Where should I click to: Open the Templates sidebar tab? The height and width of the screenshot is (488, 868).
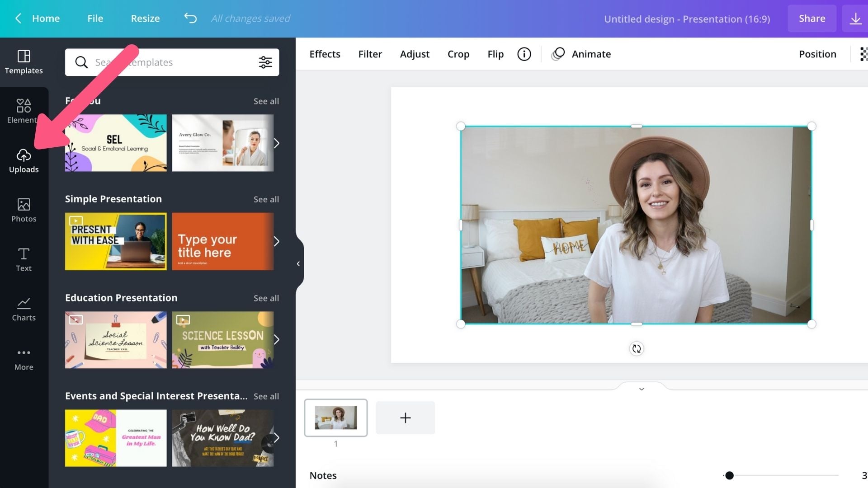click(24, 62)
